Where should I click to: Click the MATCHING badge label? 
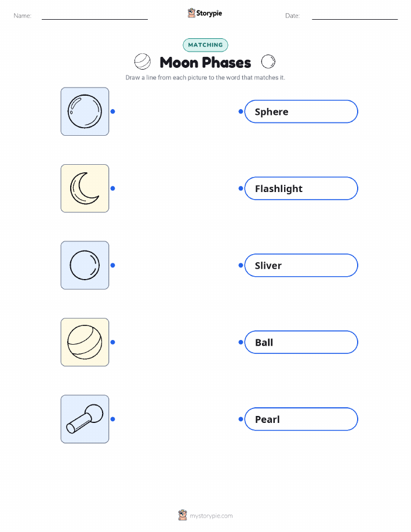tap(205, 45)
